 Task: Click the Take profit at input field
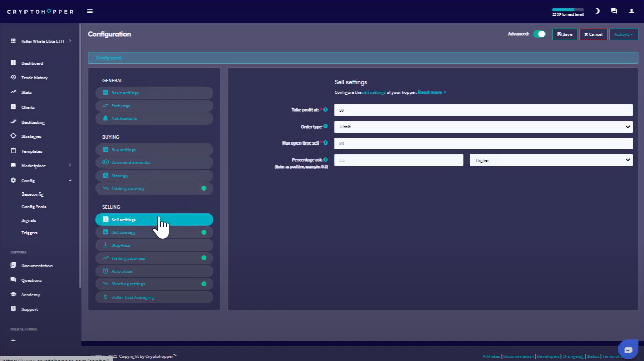pos(483,110)
